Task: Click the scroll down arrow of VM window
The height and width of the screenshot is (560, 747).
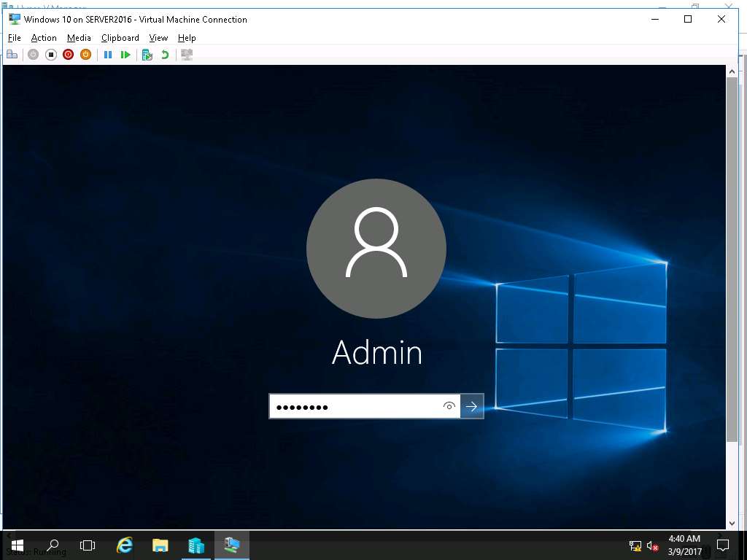Action: (x=732, y=524)
